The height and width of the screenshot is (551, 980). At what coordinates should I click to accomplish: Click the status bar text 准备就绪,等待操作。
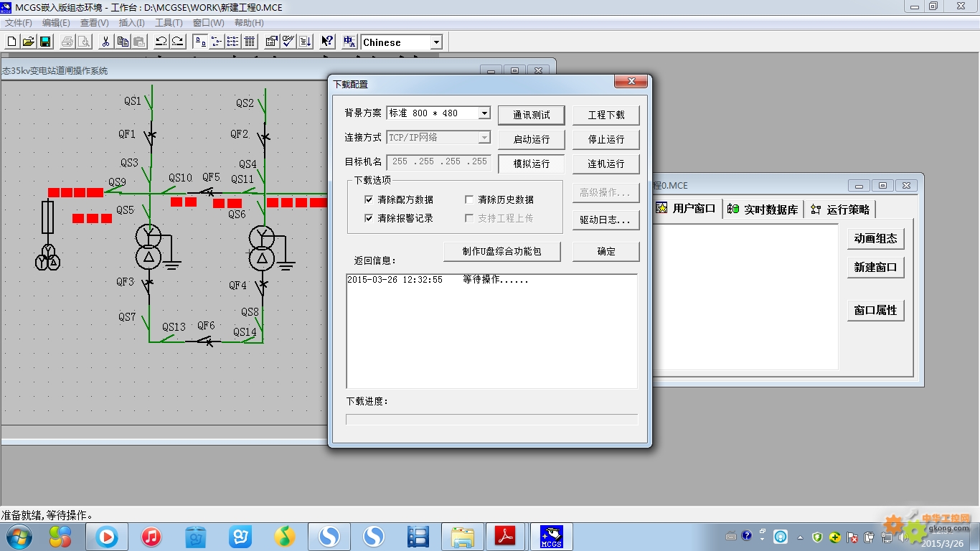pos(47,515)
